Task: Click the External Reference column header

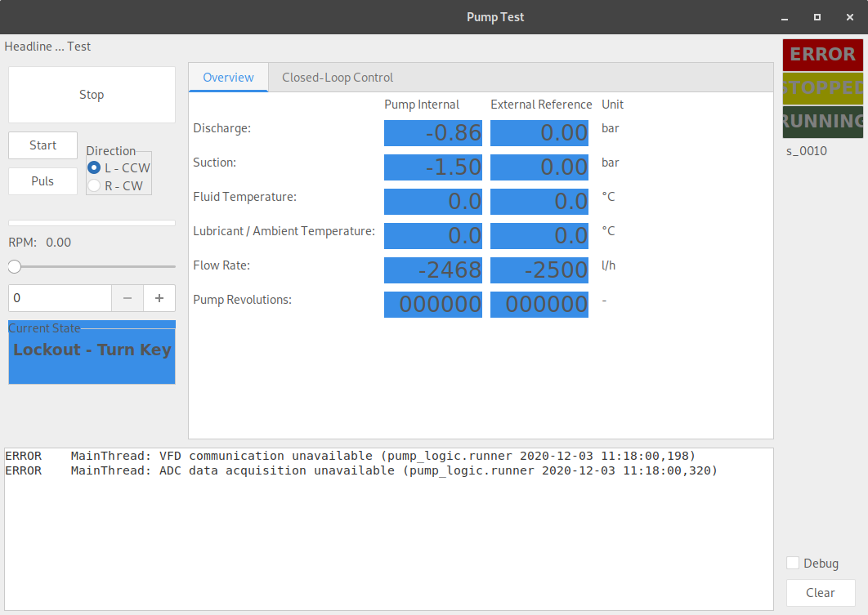Action: click(541, 105)
